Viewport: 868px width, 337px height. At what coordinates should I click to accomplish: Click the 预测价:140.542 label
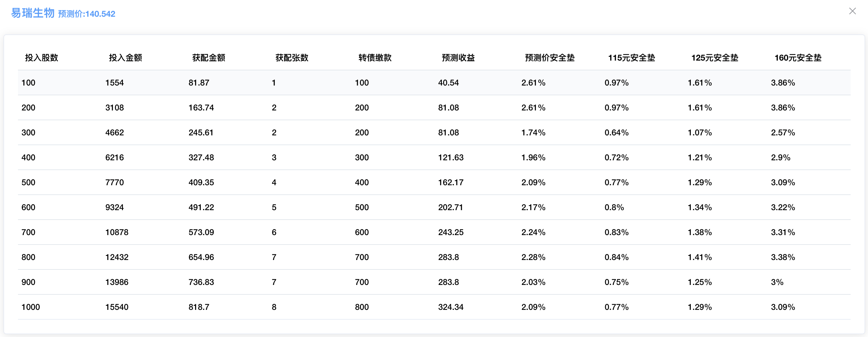point(87,14)
